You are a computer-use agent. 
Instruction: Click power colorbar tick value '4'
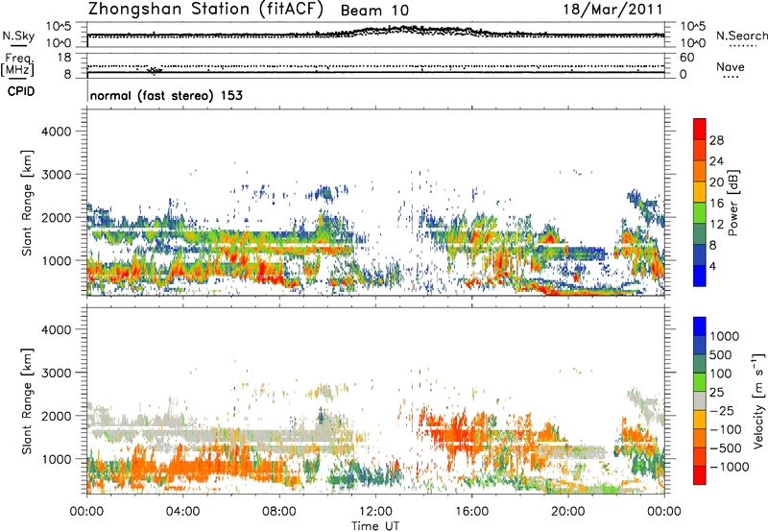click(x=712, y=266)
